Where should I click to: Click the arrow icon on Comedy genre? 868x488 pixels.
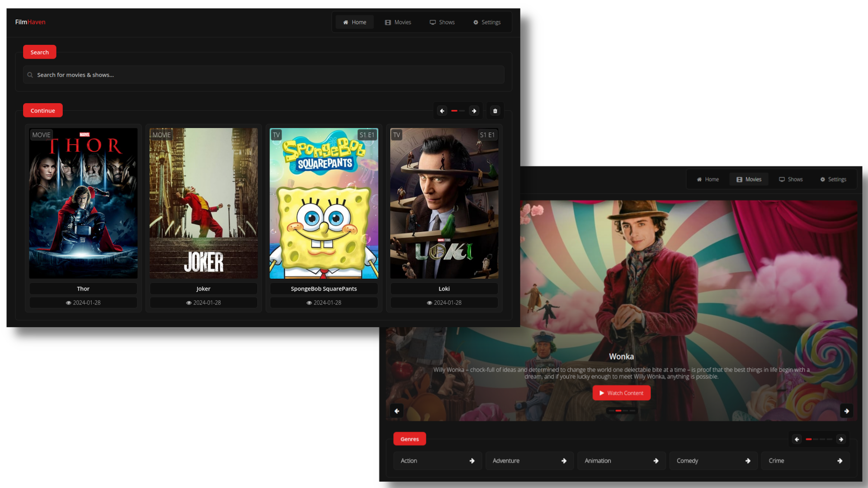pos(748,461)
